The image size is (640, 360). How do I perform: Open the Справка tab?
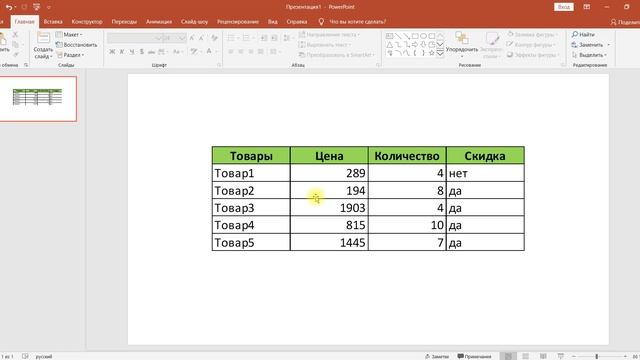297,22
